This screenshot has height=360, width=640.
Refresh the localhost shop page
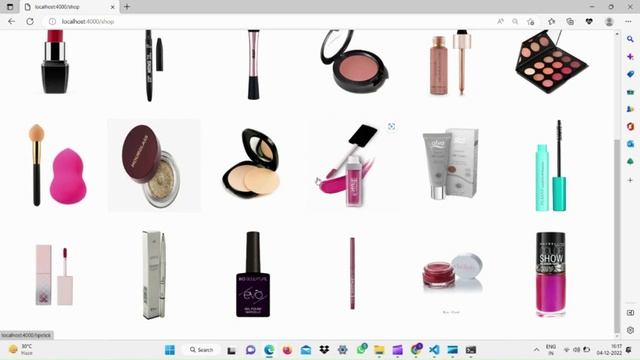(x=30, y=21)
